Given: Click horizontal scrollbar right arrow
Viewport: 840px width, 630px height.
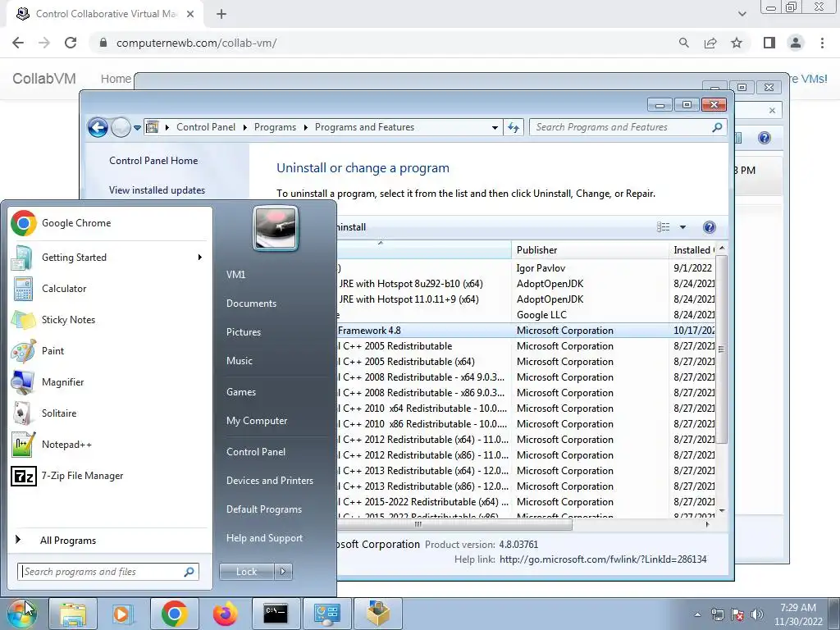Looking at the screenshot, I should point(707,524).
